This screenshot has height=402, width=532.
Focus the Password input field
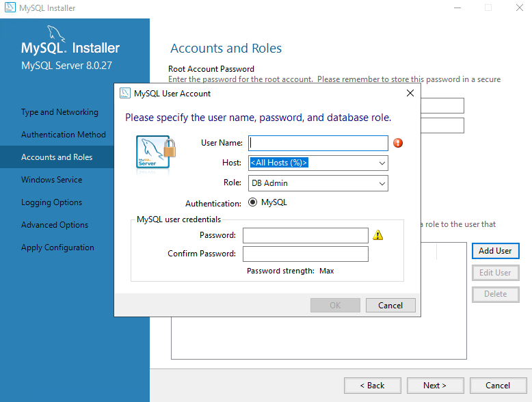tap(306, 235)
